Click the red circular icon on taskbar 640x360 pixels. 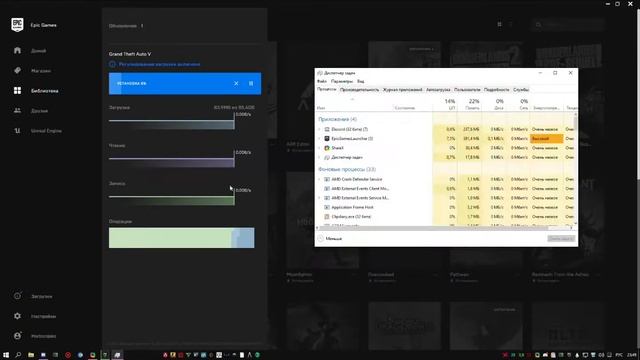68,355
